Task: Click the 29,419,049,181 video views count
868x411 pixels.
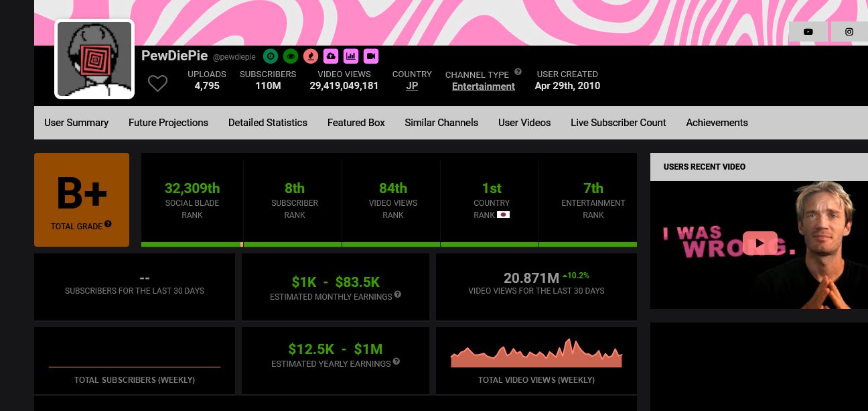Action: 344,86
